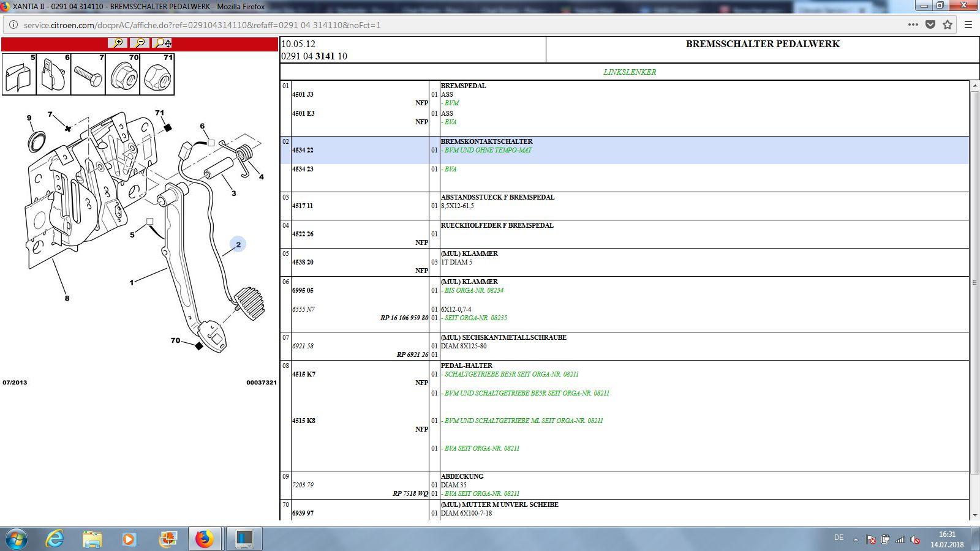Zoom out of the parts diagram
This screenshot has width=980, height=551.
click(x=139, y=43)
